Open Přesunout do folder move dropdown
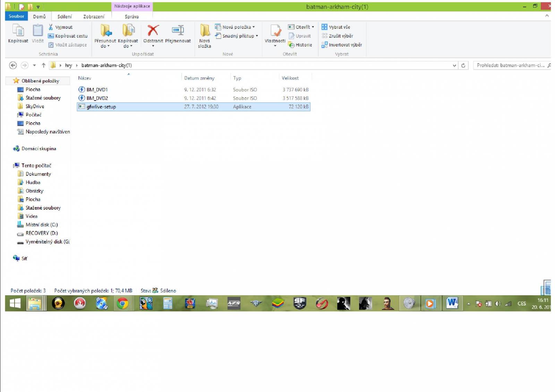This screenshot has width=555, height=392. tap(105, 36)
